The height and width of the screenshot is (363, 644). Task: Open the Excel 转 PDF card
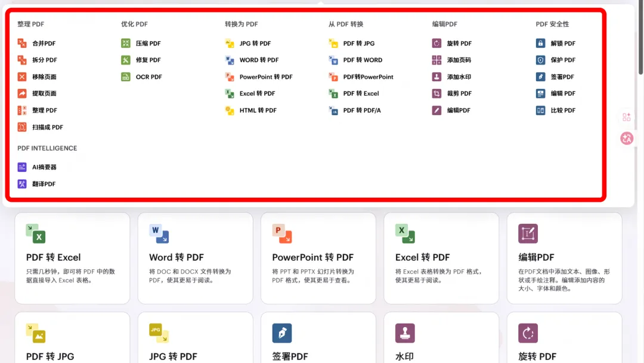441,258
